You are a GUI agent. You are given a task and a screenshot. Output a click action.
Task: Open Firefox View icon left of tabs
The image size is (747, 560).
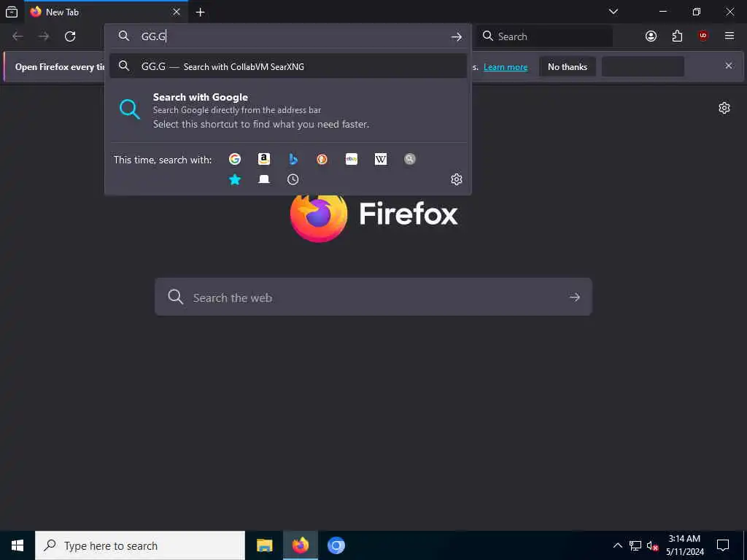tap(12, 12)
